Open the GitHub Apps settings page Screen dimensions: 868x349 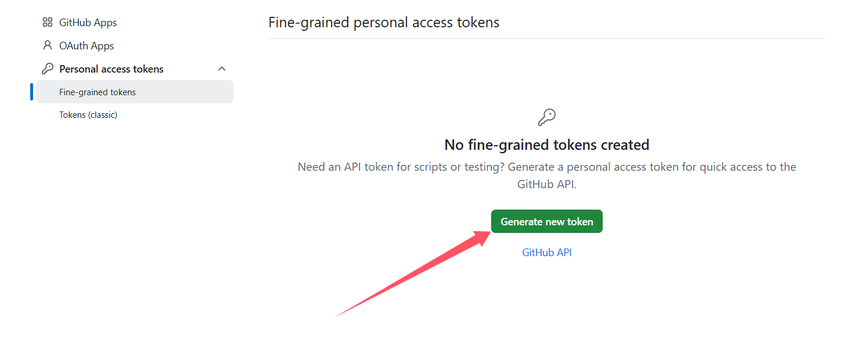point(88,23)
